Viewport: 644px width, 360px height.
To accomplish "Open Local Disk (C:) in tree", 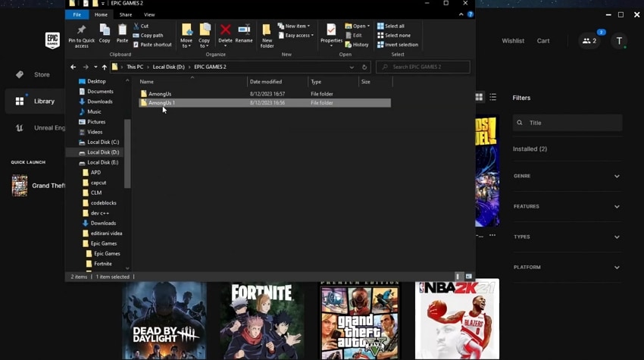I will click(103, 142).
